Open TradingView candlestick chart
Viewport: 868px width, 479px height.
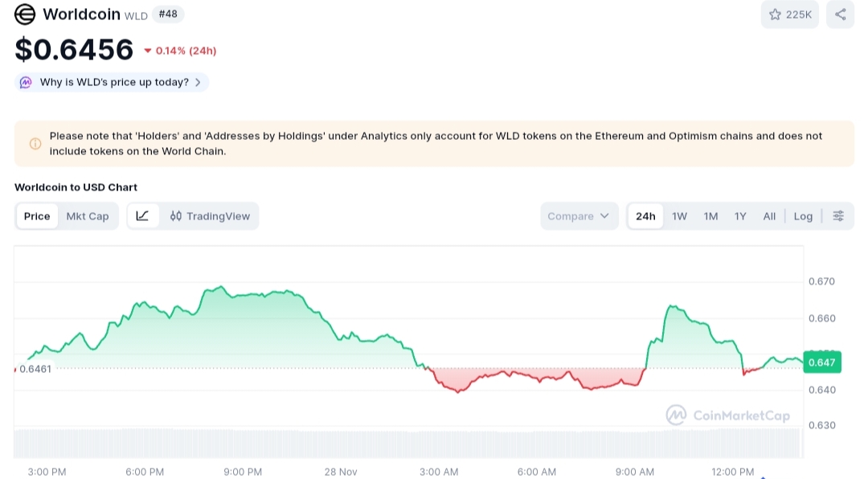(210, 216)
